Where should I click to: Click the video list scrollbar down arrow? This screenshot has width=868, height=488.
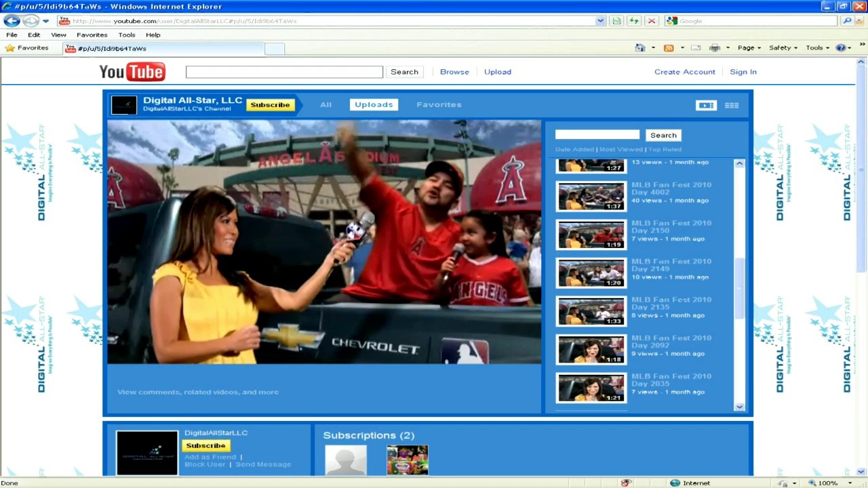[x=739, y=407]
